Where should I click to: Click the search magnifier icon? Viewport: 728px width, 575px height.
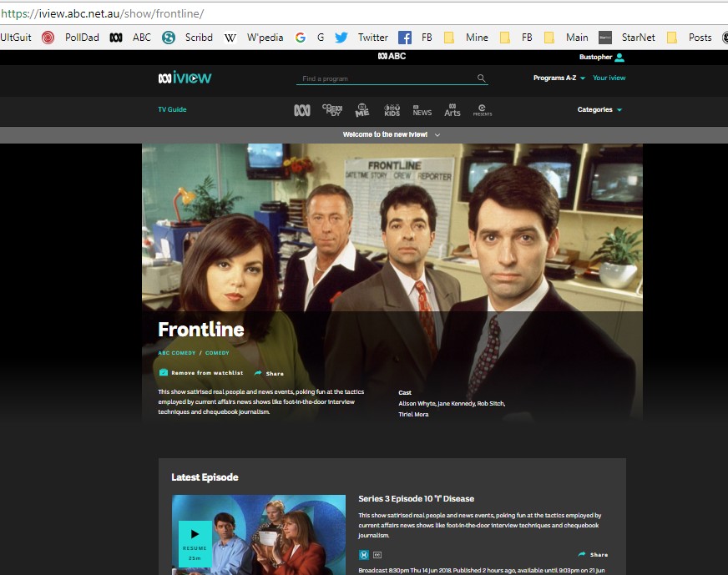(x=482, y=78)
